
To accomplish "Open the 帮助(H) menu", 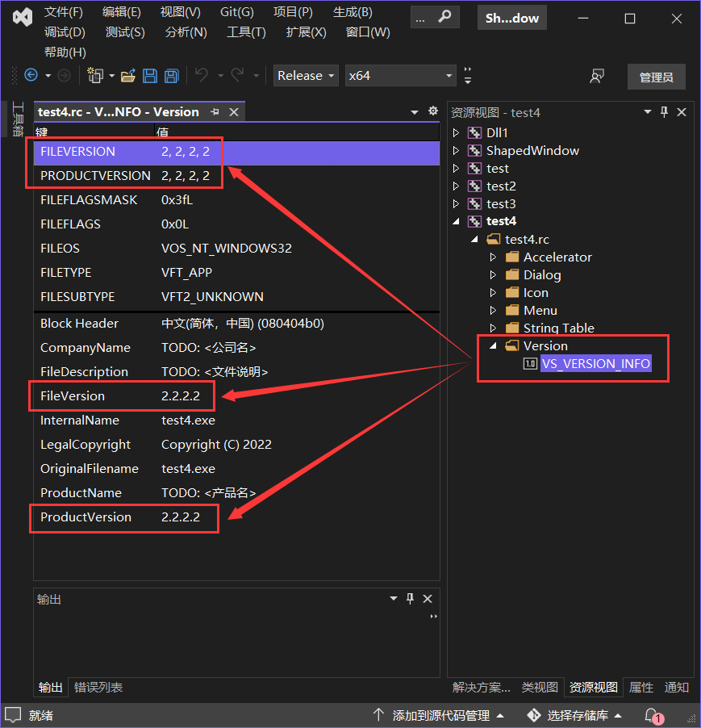I will [65, 52].
